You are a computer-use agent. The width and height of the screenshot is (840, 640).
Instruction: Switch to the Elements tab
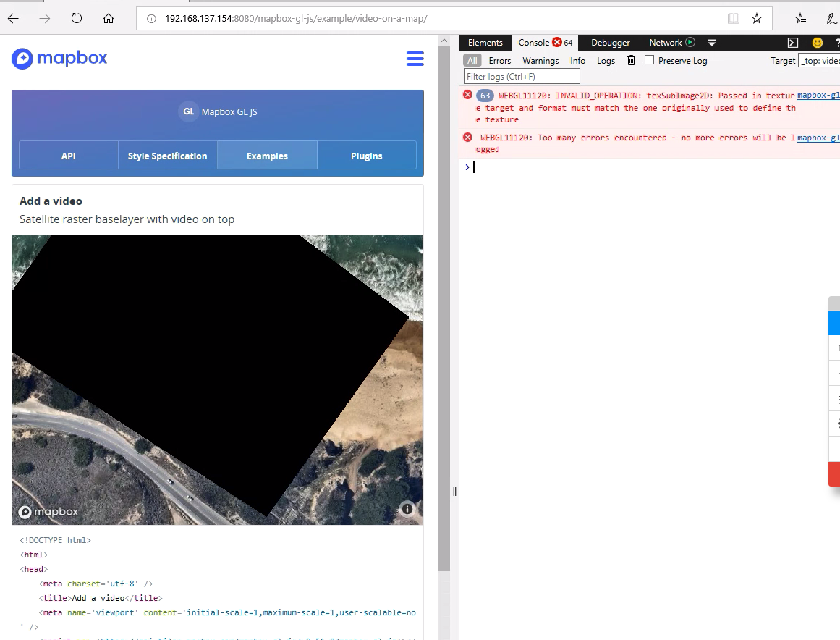click(485, 42)
